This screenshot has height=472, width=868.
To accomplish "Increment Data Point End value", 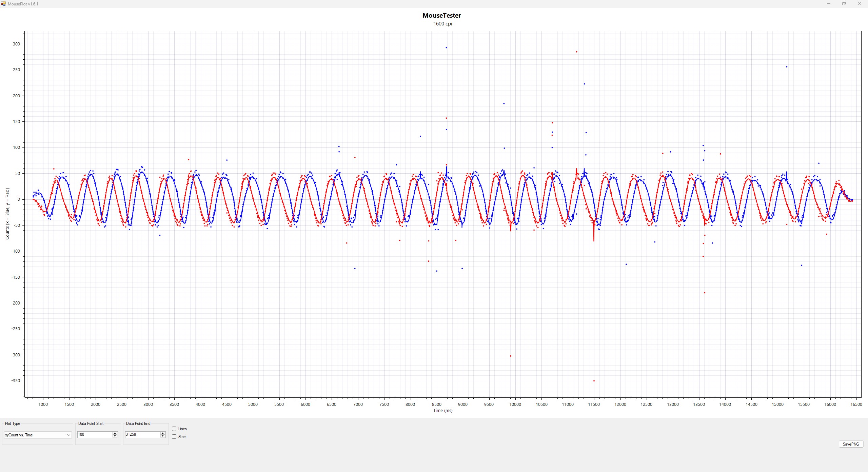I will pyautogui.click(x=163, y=433).
